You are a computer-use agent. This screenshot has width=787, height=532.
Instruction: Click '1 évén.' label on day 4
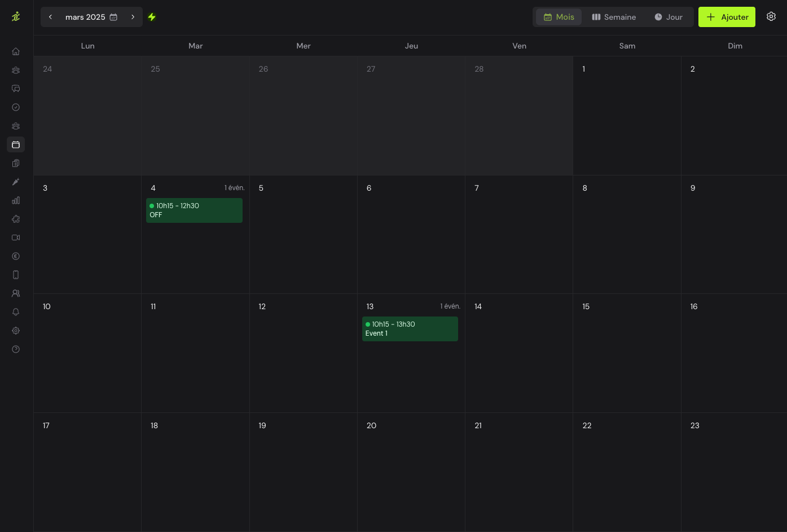click(x=234, y=188)
